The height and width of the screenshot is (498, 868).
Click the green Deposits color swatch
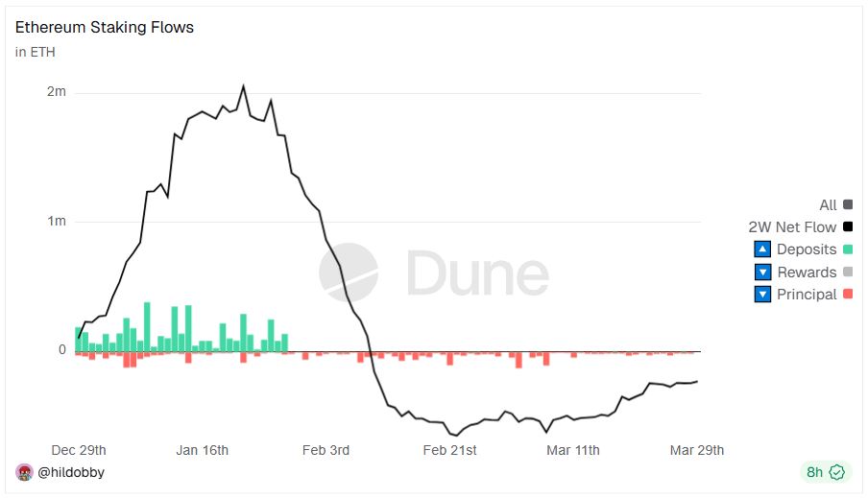[x=847, y=249]
